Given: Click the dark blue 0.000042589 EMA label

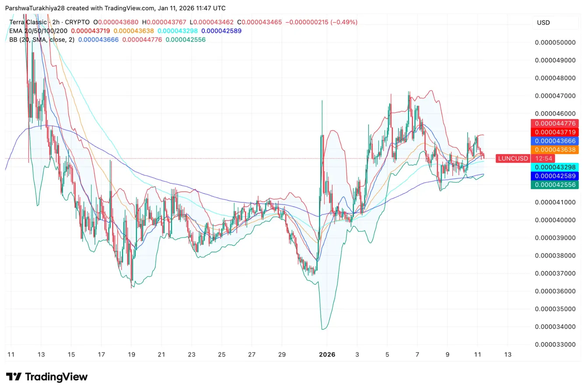Looking at the screenshot, I should [x=554, y=176].
